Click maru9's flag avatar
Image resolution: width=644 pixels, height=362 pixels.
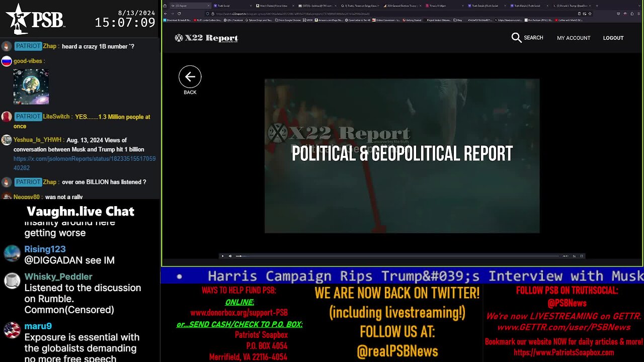12,330
